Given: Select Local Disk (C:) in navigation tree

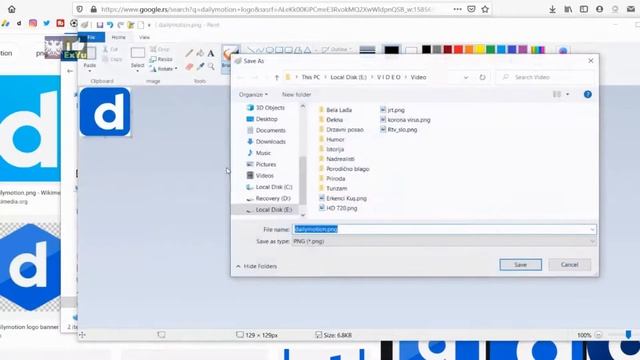Looking at the screenshot, I should click(269, 187).
